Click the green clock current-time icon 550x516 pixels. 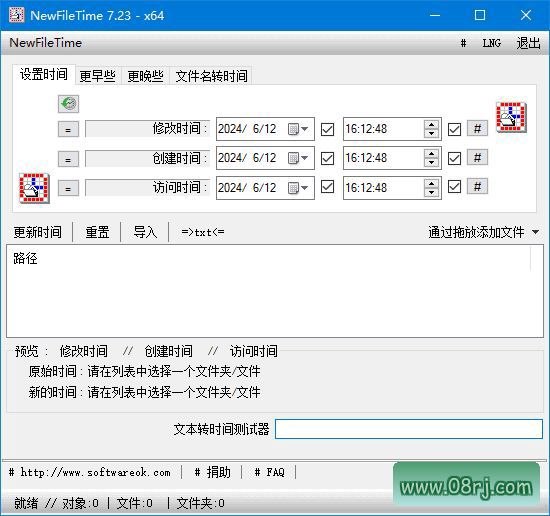click(68, 104)
